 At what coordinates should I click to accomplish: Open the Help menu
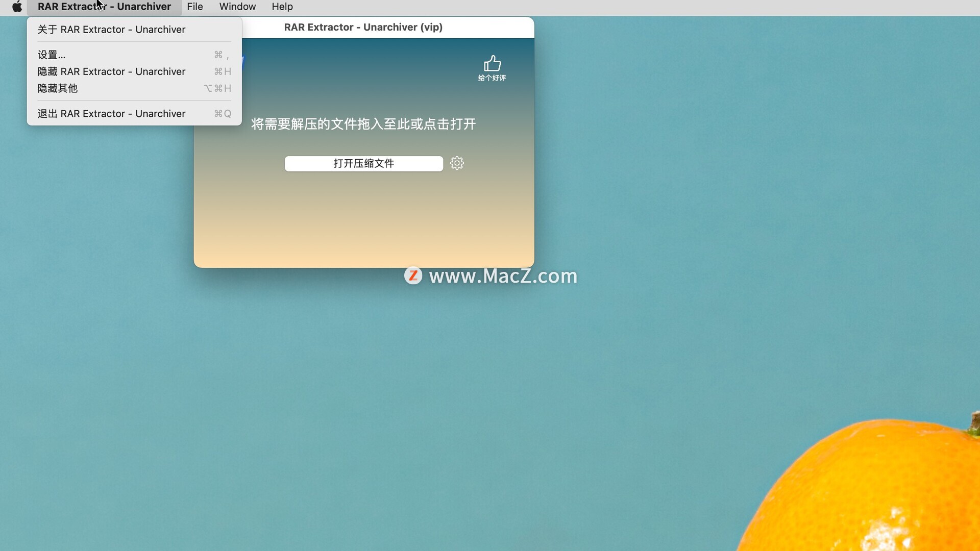(x=282, y=7)
